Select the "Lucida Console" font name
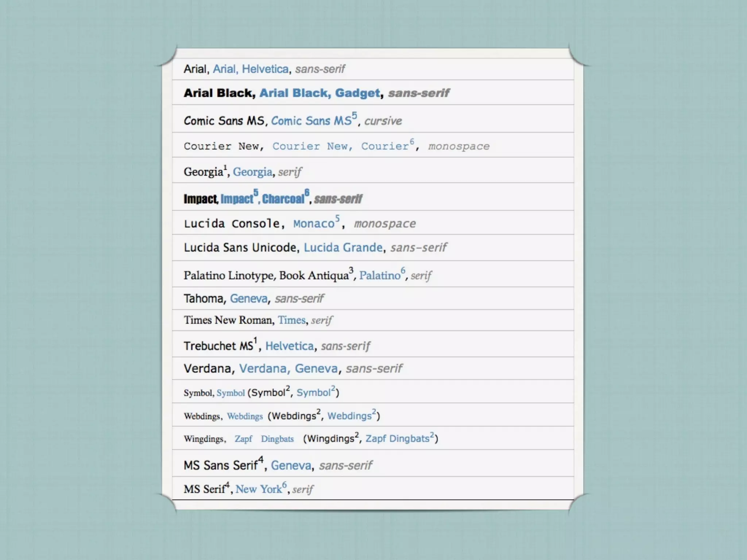The width and height of the screenshot is (747, 560). coord(232,224)
